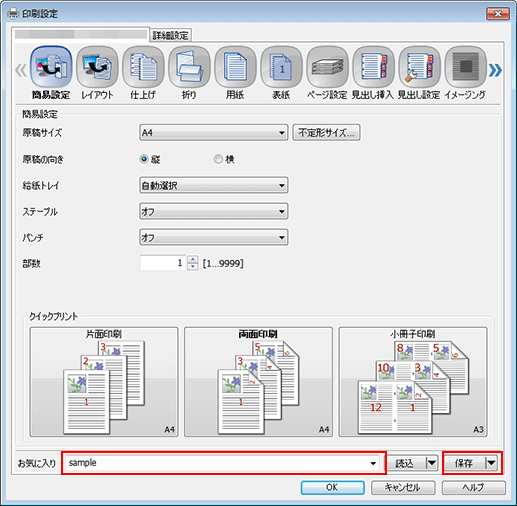Choose 片面印刷 quick print preset
This screenshot has width=517, height=506.
click(104, 382)
